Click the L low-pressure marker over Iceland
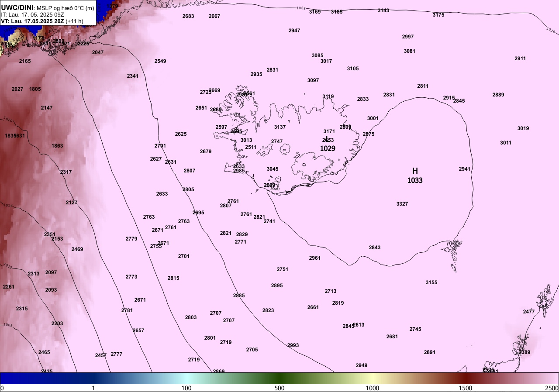This screenshot has height=392, width=559. tap(328, 139)
